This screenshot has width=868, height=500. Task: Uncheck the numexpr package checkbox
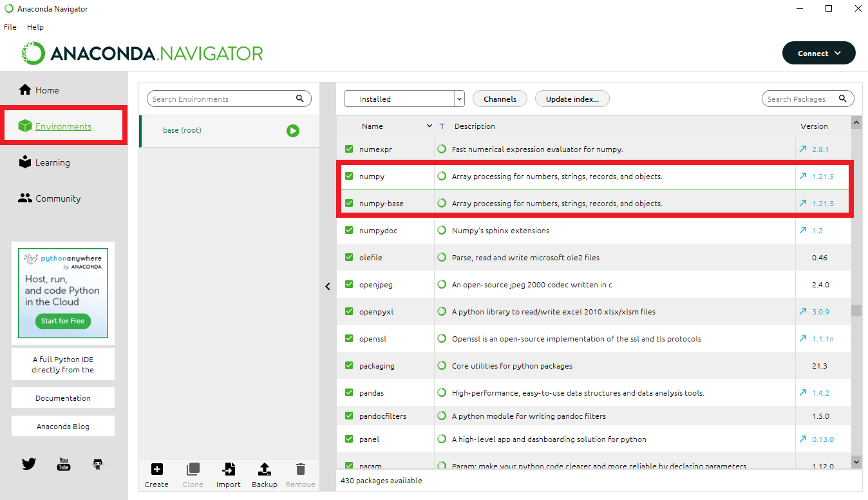click(x=349, y=149)
